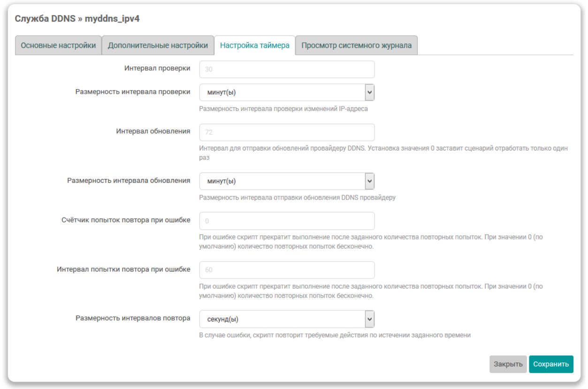588x389 pixels.
Task: Click the Служба DDNS » myddns_ipv4 heading
Action: (x=77, y=19)
